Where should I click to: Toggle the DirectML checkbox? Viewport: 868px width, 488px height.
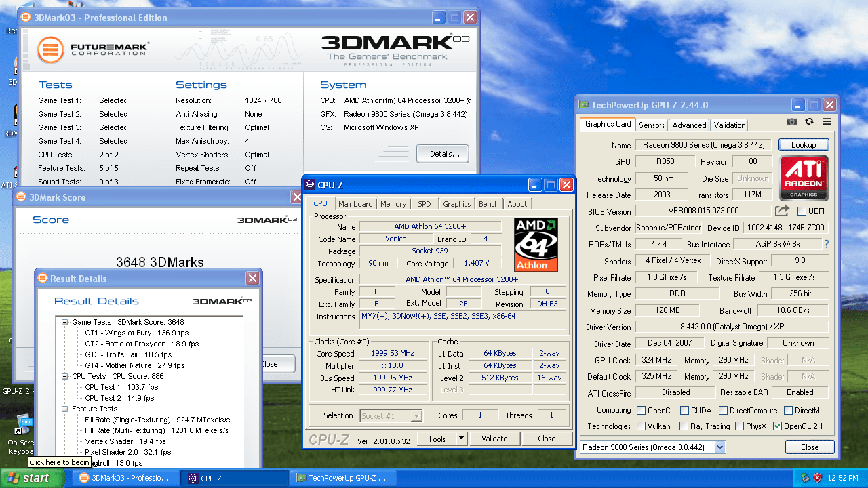pos(789,411)
